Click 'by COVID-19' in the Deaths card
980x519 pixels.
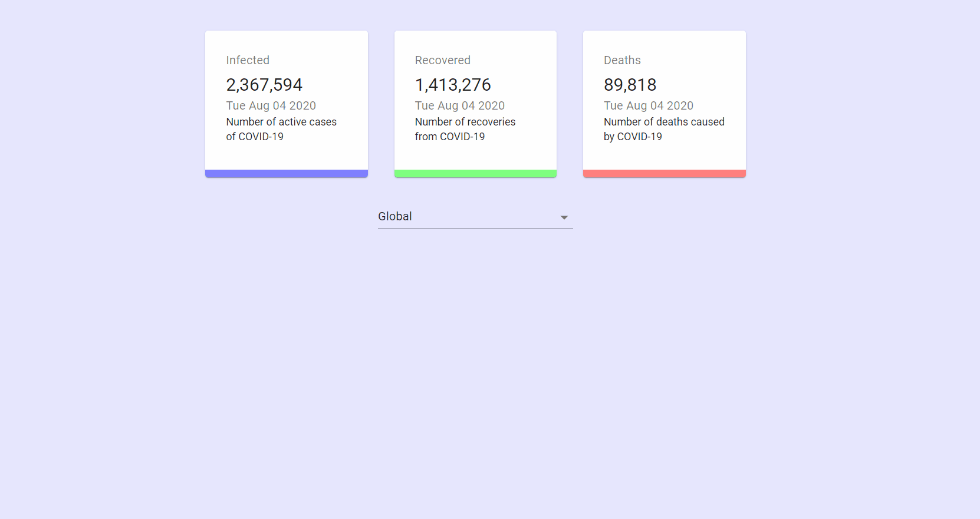coord(633,137)
